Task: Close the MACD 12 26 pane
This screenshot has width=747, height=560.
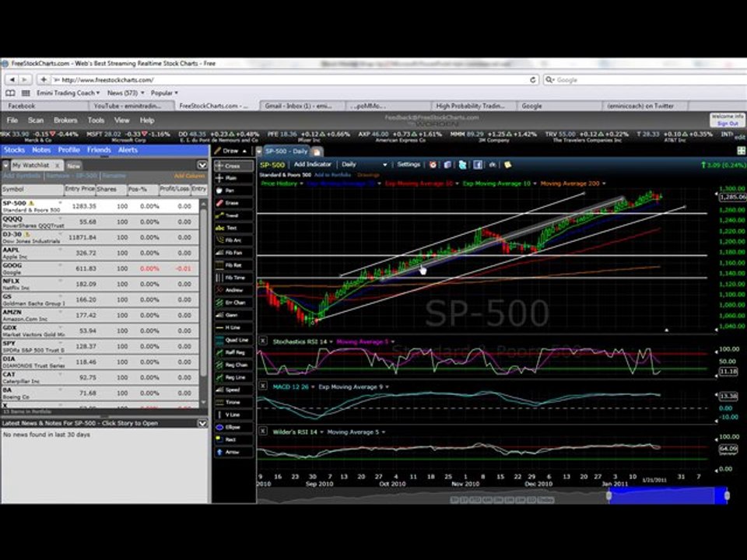Action: point(263,387)
